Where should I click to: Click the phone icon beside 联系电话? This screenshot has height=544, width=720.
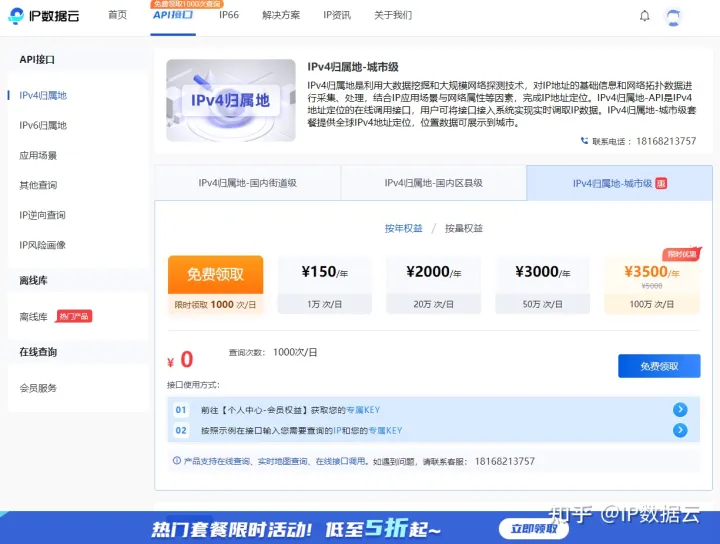pyautogui.click(x=584, y=141)
